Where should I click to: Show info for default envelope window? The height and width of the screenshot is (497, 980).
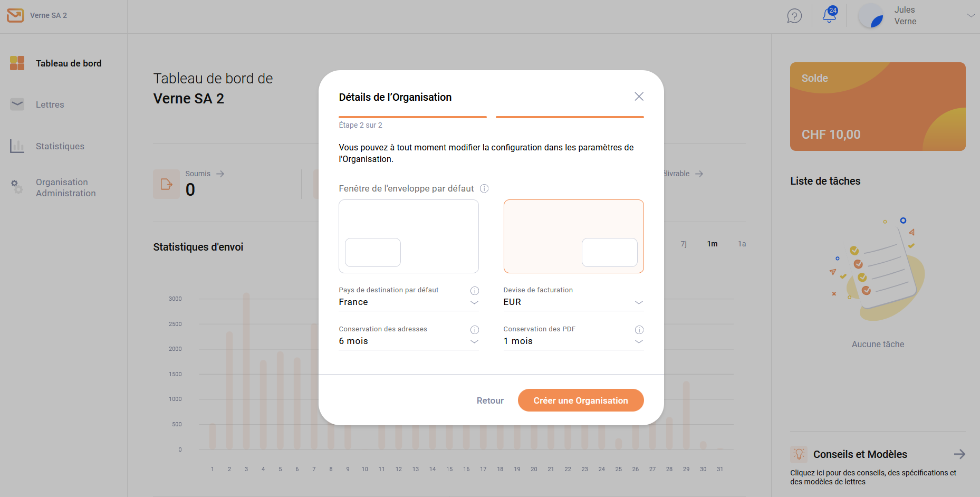click(484, 188)
